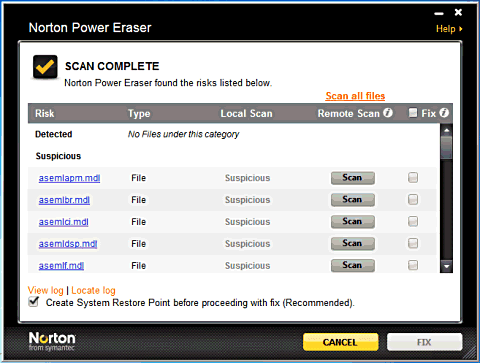The height and width of the screenshot is (363, 480).
Task: Click the Type column header
Action: 139,114
